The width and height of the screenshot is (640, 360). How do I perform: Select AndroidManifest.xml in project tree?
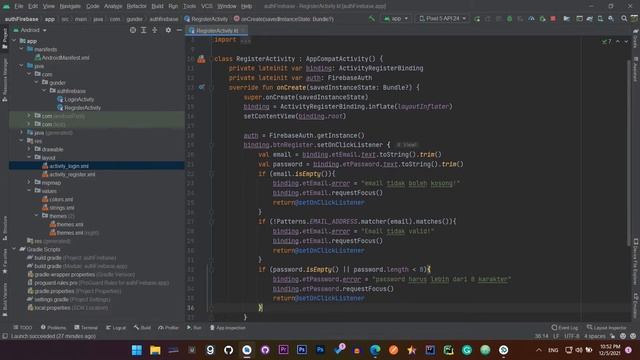click(x=62, y=58)
